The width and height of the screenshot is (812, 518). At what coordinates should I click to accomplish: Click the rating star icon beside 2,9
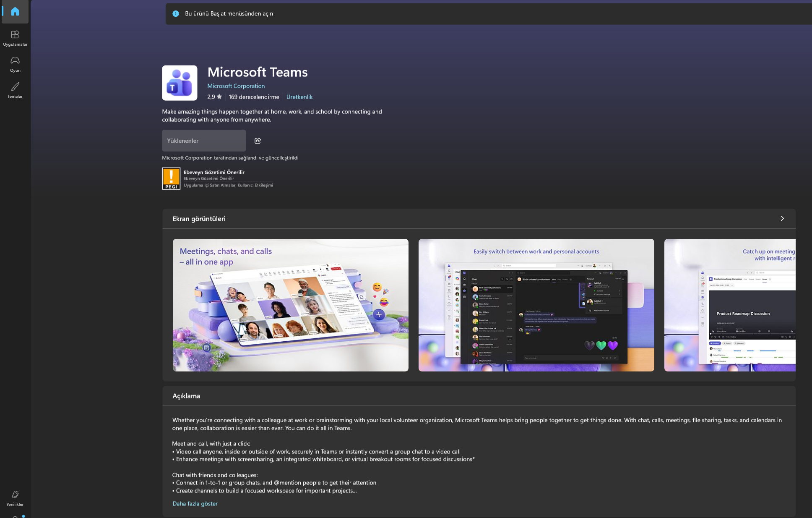pos(219,97)
